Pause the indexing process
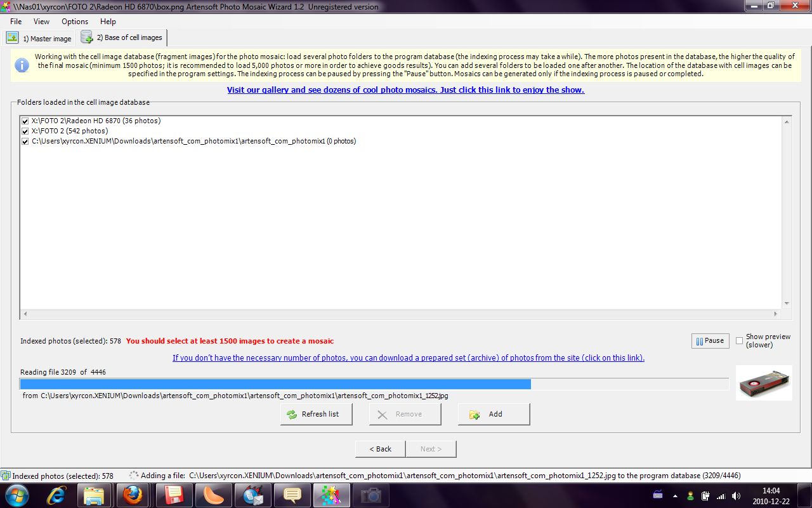 (x=710, y=341)
